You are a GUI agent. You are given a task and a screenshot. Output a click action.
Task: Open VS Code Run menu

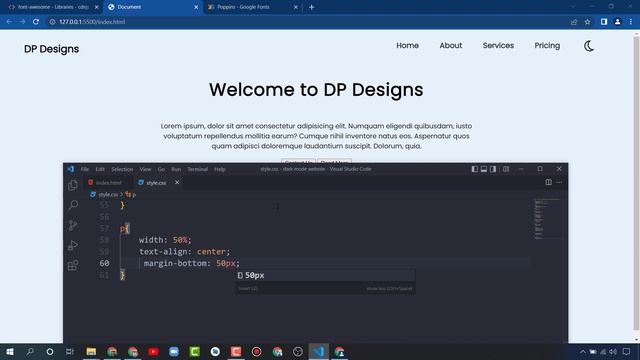(176, 169)
